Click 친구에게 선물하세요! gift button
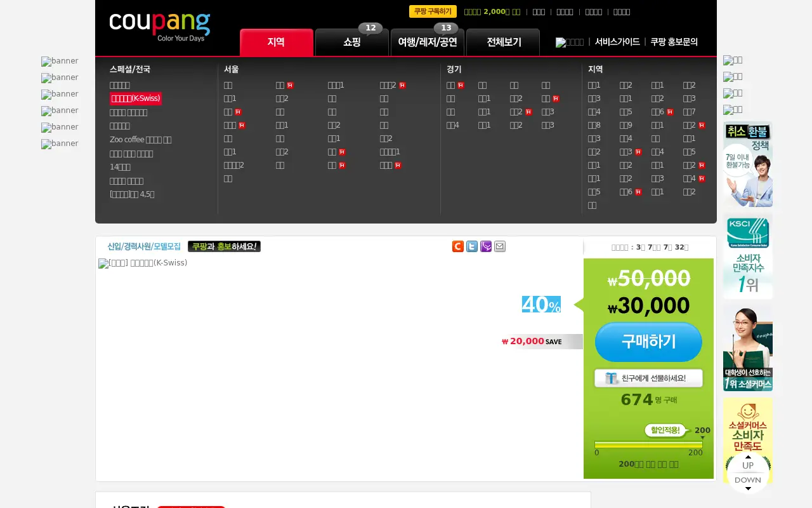This screenshot has height=508, width=812. coord(648,378)
